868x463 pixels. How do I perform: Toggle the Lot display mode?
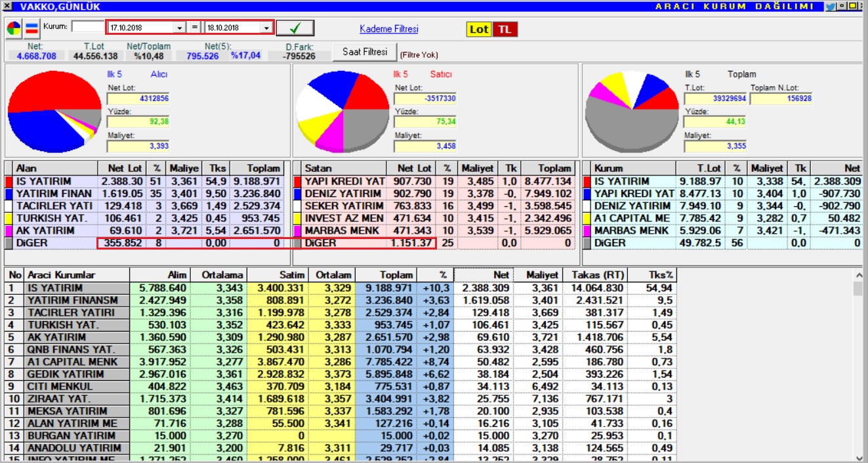pyautogui.click(x=479, y=30)
